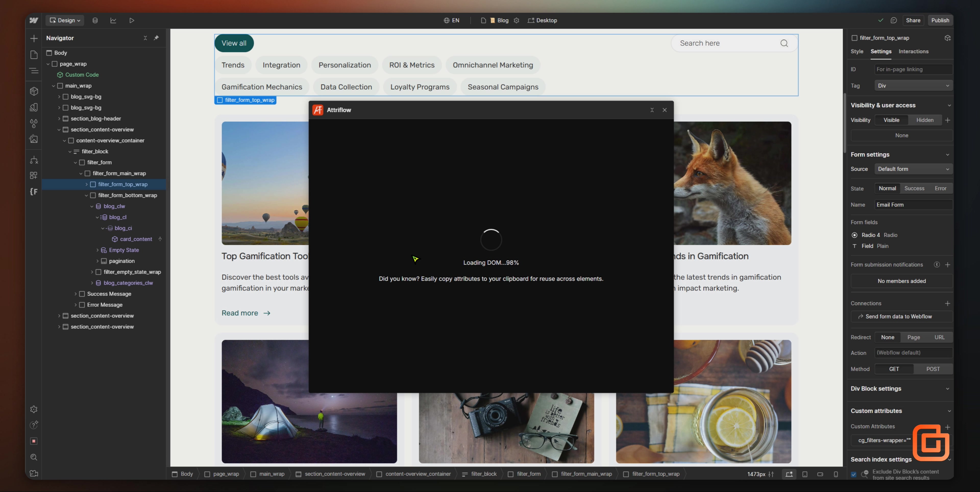Screen dimensions: 980x492
Task: Open the Logic flows icon
Action: [x=34, y=160]
